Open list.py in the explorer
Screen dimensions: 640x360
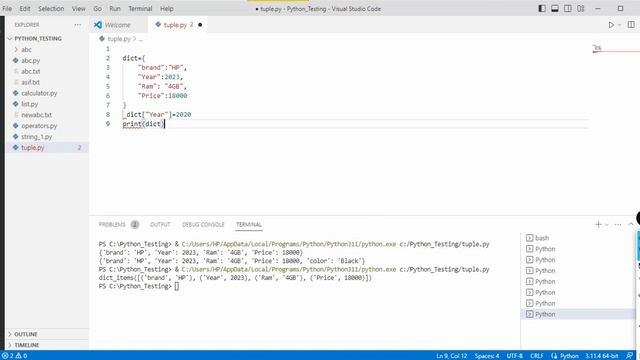tap(29, 104)
